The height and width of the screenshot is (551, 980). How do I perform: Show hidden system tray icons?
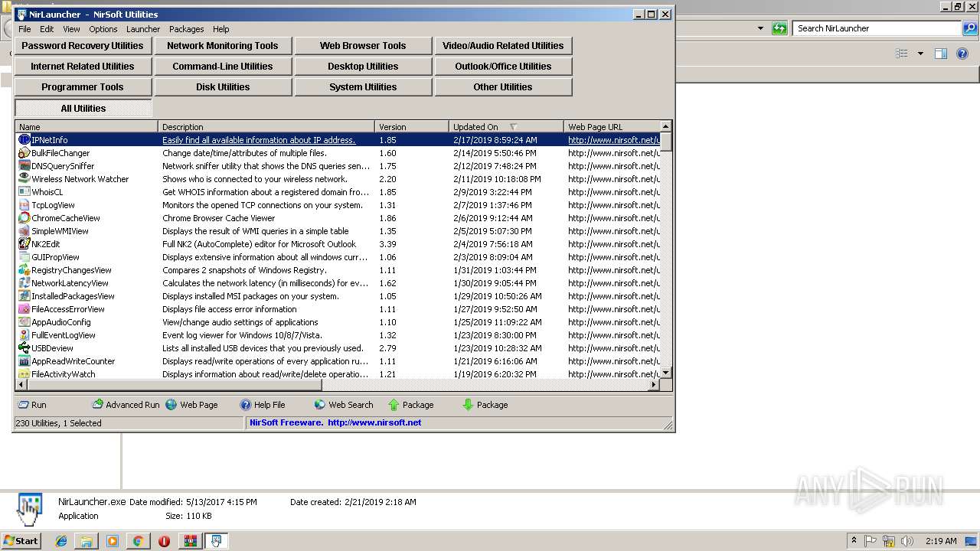[x=854, y=540]
